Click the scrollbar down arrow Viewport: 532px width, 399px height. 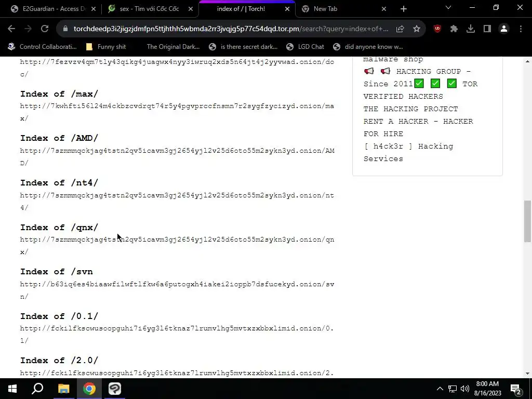point(527,374)
